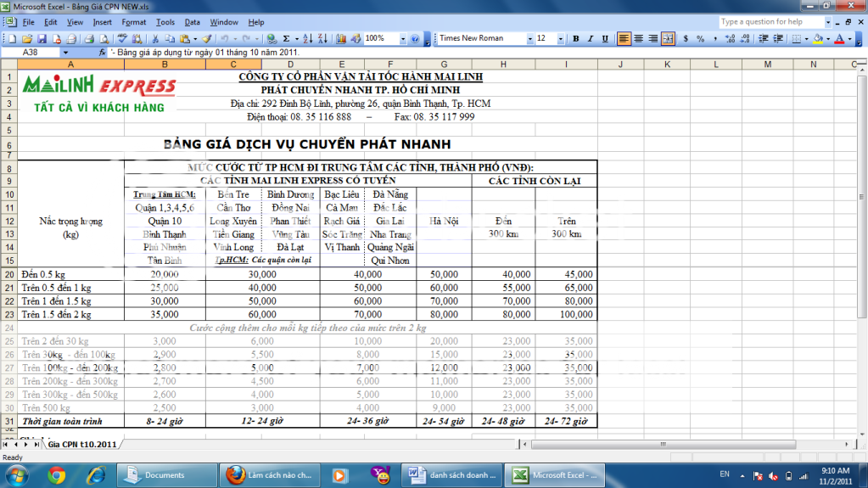This screenshot has width=868, height=488.
Task: Create a new blank workbook
Action: 12,39
